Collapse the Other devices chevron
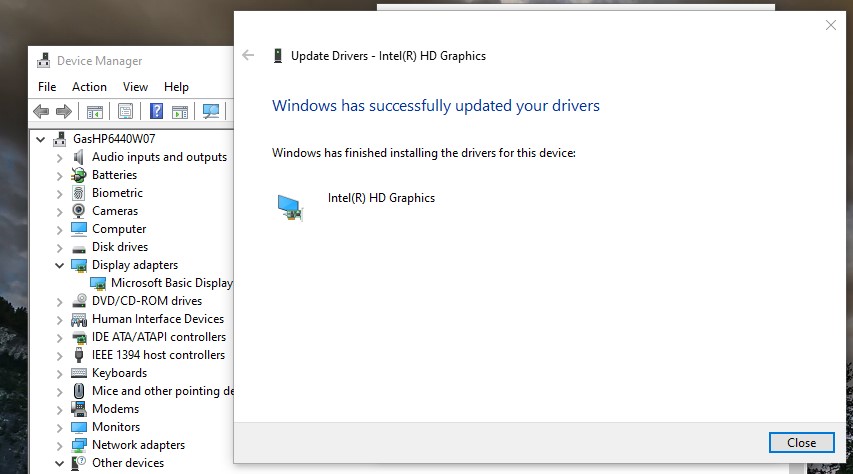 pos(59,463)
